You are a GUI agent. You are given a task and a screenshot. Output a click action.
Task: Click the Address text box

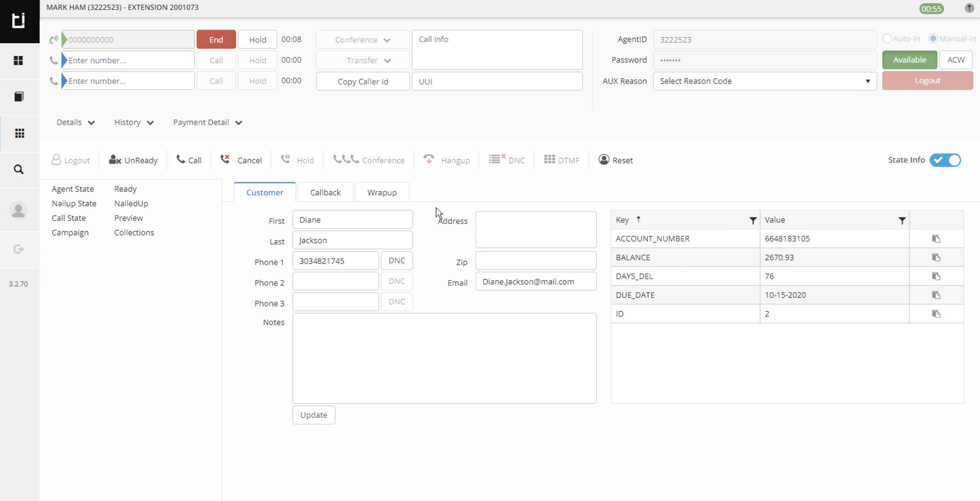pos(536,229)
